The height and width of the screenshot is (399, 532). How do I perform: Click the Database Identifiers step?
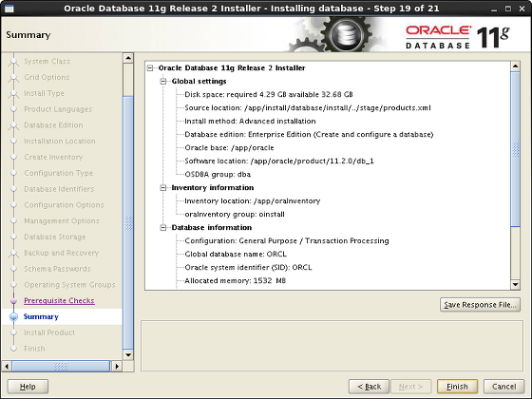[x=59, y=189]
